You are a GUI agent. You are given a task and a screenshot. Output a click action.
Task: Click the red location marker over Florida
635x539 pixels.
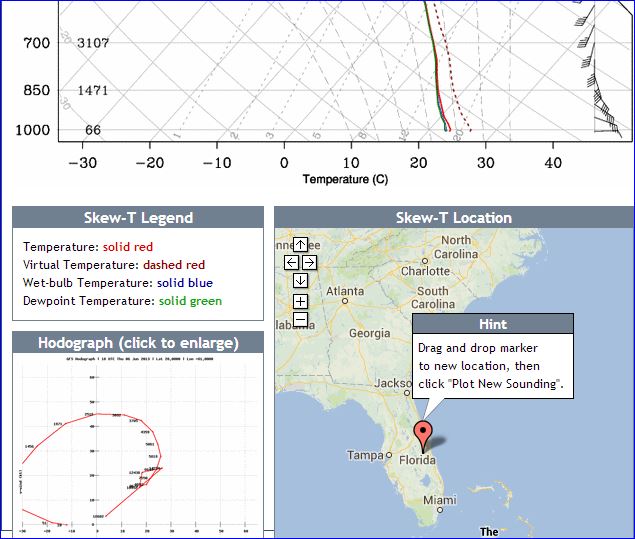pyautogui.click(x=423, y=436)
